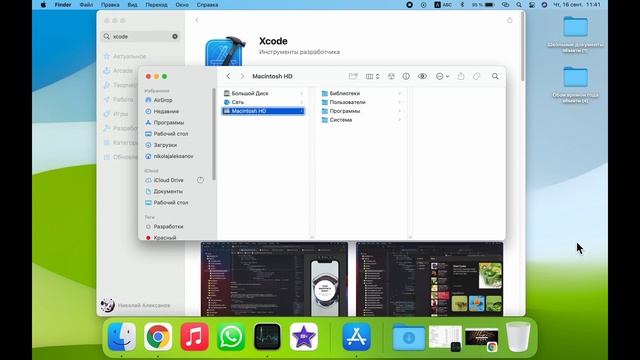
Task: Launch Chrome from the Dock
Action: pyautogui.click(x=158, y=337)
